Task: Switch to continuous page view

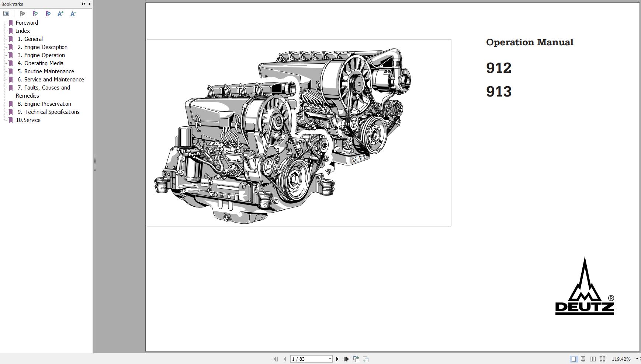Action: [583, 359]
